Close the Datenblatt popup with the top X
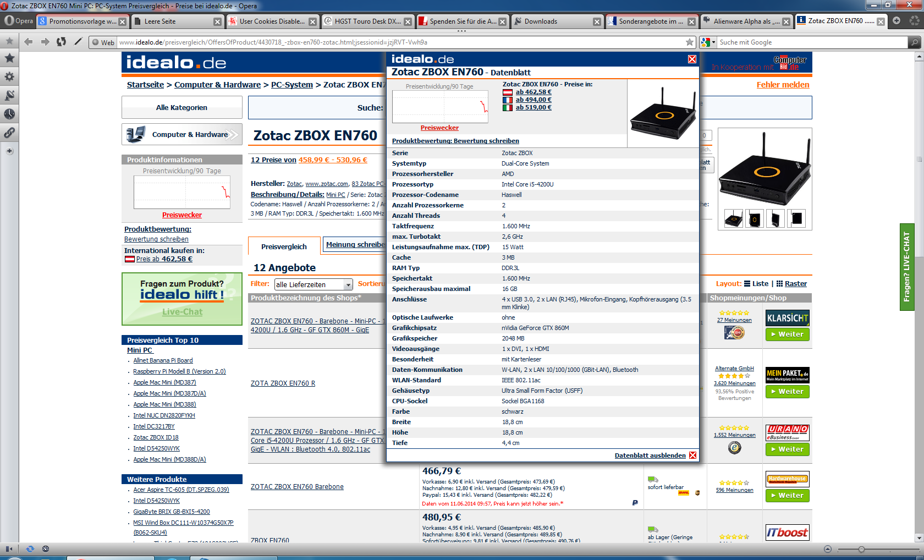 pyautogui.click(x=692, y=59)
